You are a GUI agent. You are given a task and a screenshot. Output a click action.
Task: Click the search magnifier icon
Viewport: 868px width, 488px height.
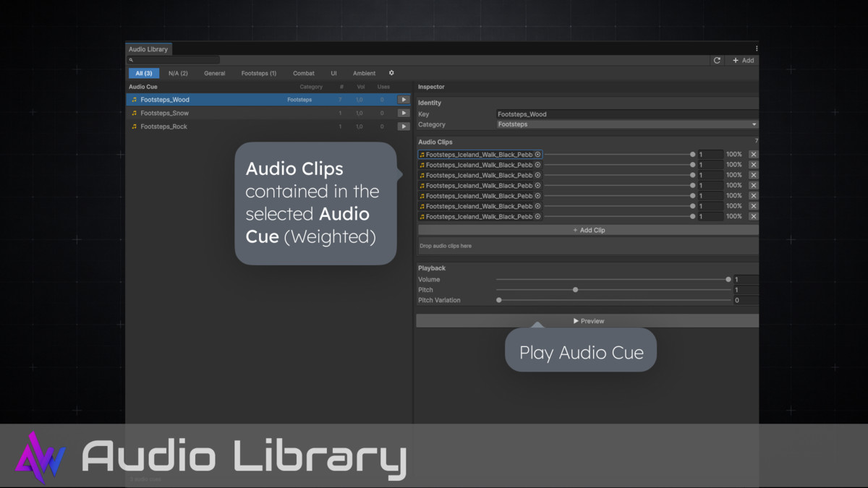[131, 60]
